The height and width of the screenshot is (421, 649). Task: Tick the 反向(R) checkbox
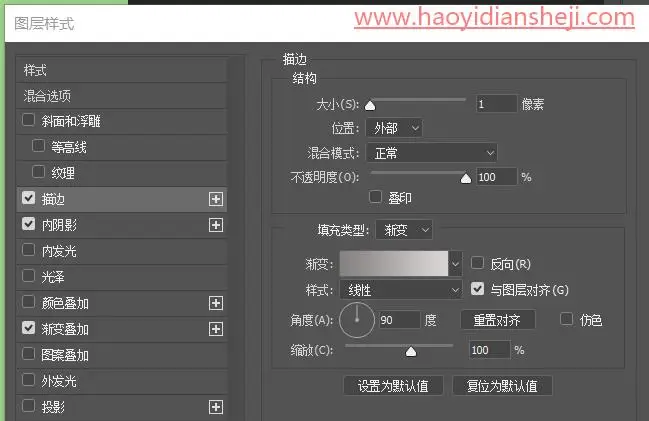click(x=477, y=263)
